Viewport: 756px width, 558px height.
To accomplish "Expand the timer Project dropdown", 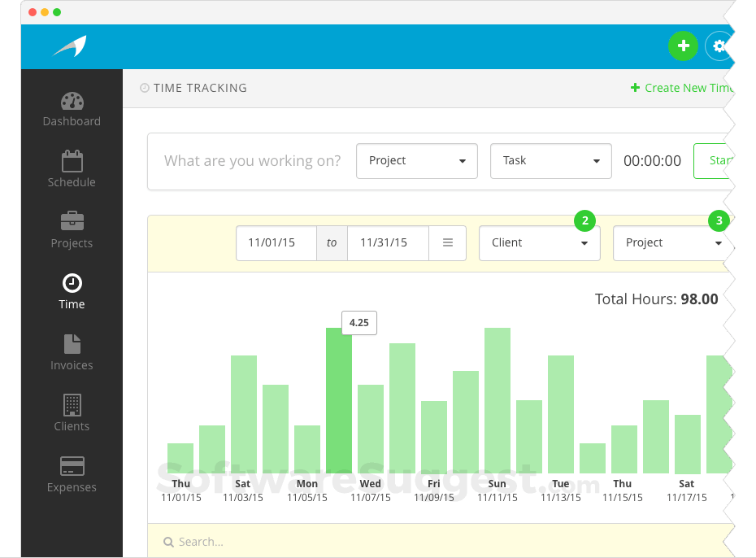I will [x=417, y=161].
